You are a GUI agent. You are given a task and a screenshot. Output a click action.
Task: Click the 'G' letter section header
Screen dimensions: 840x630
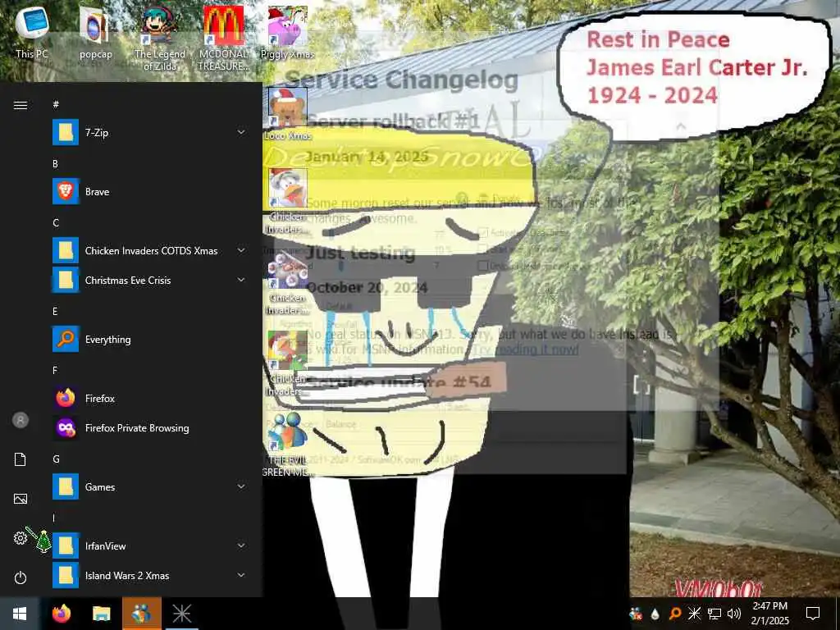[56, 459]
